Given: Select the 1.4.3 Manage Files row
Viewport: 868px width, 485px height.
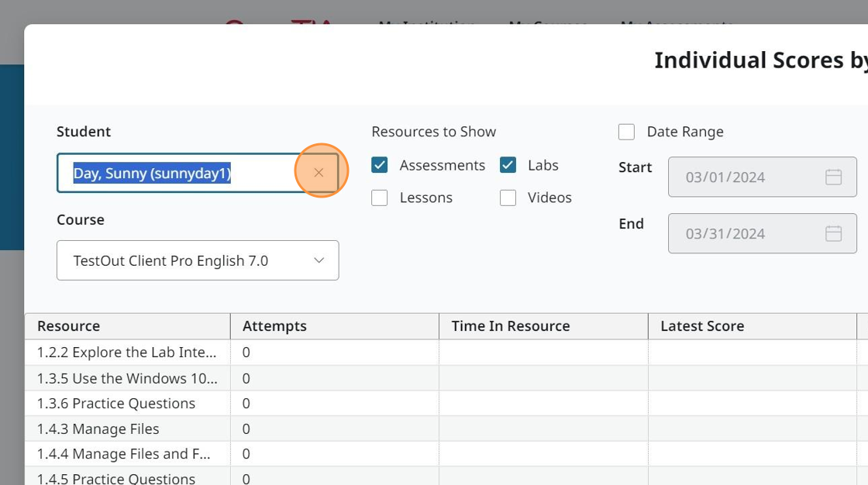Looking at the screenshot, I should (x=98, y=428).
